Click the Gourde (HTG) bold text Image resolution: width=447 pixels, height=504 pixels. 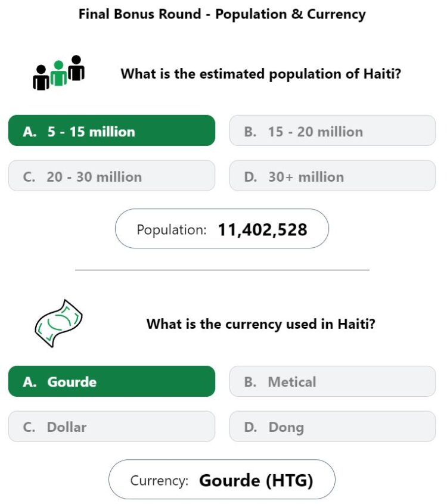[256, 481]
